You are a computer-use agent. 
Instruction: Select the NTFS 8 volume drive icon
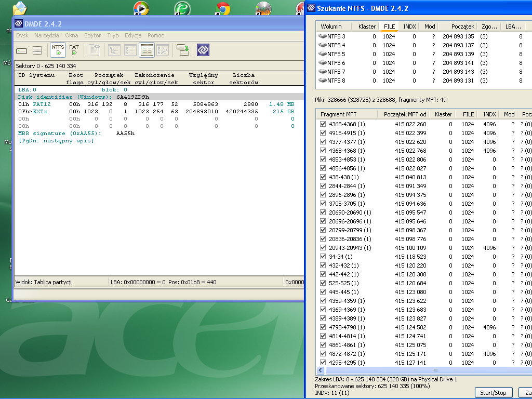coord(322,80)
